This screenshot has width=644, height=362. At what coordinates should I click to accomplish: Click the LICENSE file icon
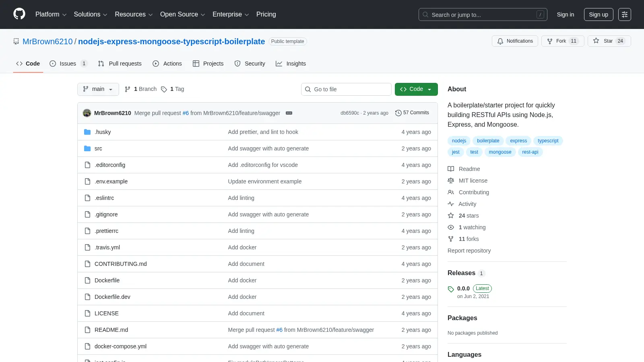point(87,313)
